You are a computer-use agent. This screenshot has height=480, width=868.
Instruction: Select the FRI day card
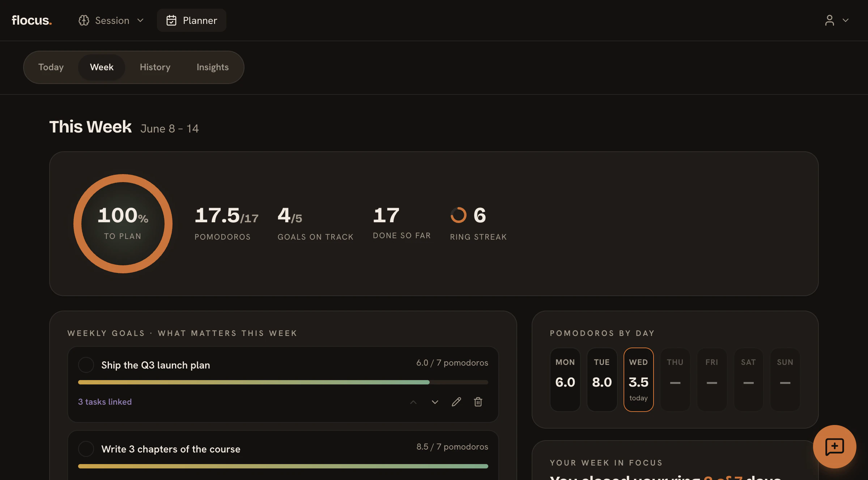click(712, 380)
